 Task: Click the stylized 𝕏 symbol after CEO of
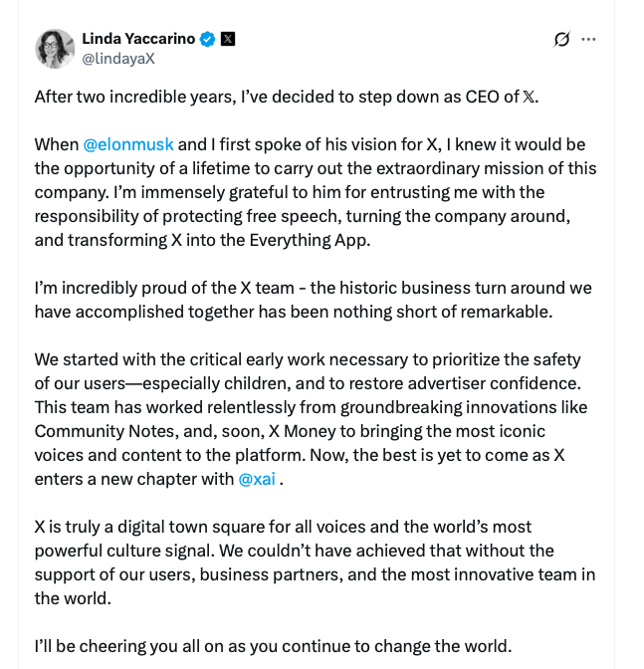point(529,97)
